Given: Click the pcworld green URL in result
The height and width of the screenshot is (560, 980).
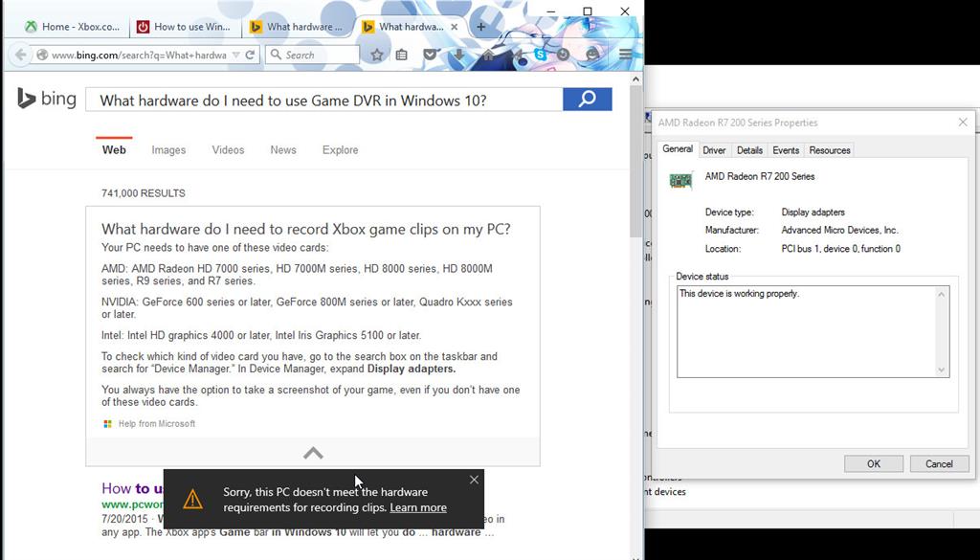Looking at the screenshot, I should 132,504.
